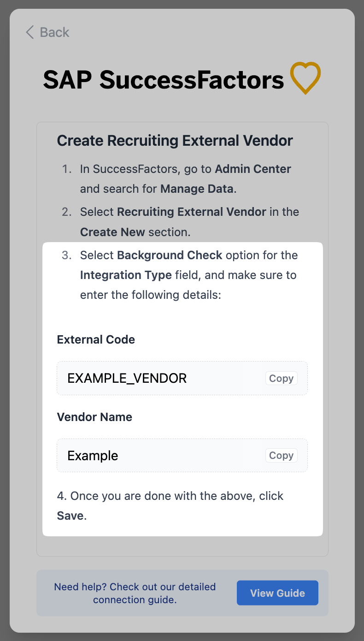The image size is (364, 641).
Task: Click the Create Recruiting External Vendor heading
Action: click(x=175, y=141)
